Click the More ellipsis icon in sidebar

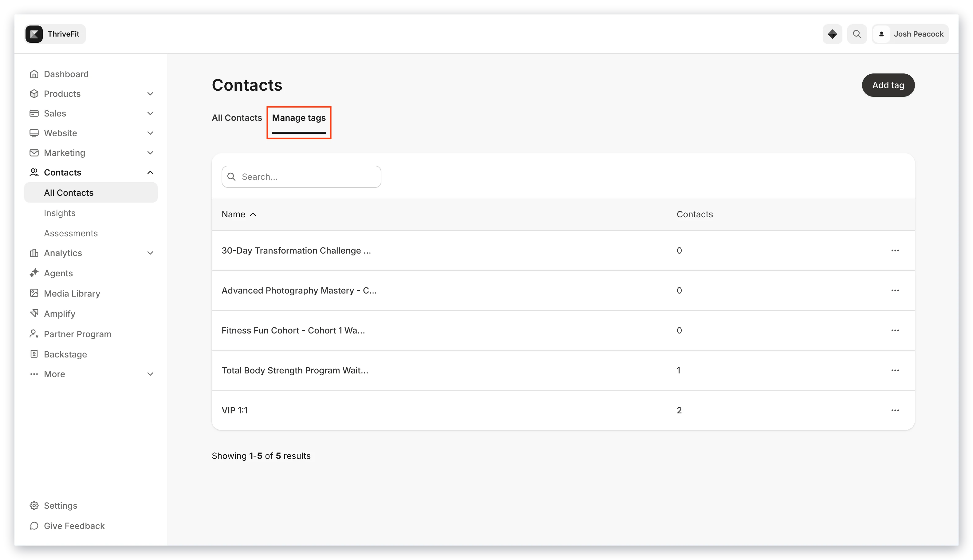(x=34, y=374)
